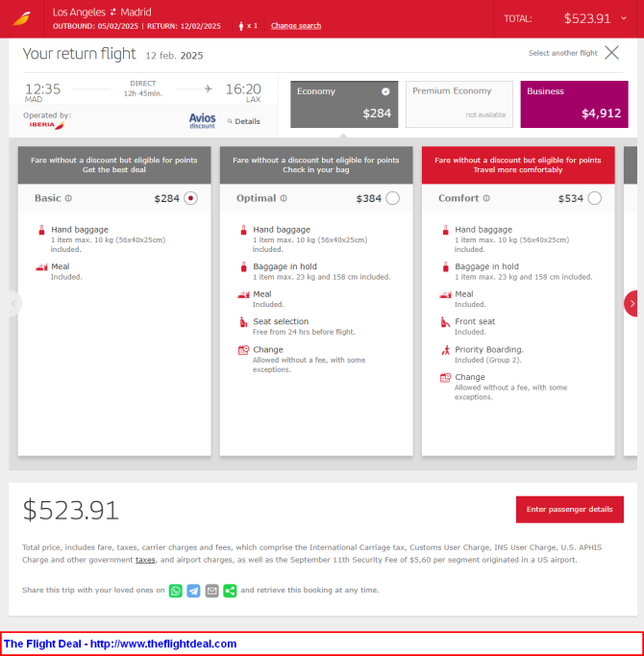Click 'Get the best deal' header
The width and height of the screenshot is (644, 656).
click(x=114, y=170)
